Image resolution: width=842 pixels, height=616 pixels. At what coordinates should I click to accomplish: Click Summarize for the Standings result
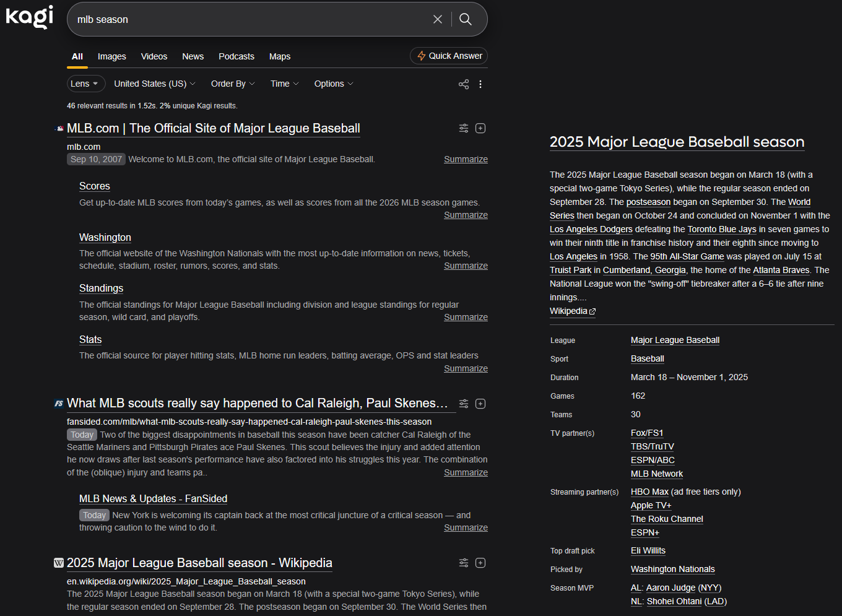(466, 317)
